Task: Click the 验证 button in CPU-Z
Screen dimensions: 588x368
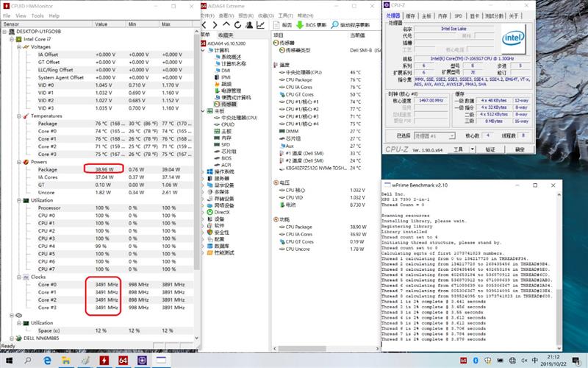Action: [490, 149]
